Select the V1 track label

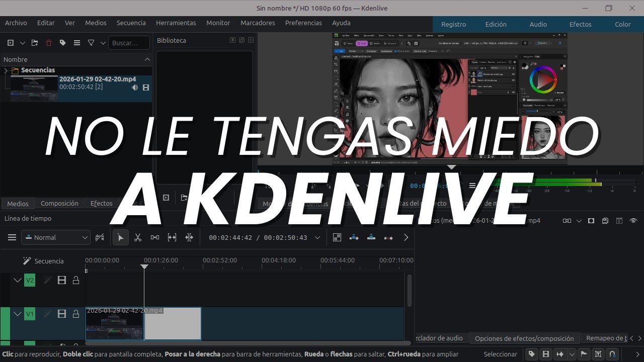tap(30, 314)
